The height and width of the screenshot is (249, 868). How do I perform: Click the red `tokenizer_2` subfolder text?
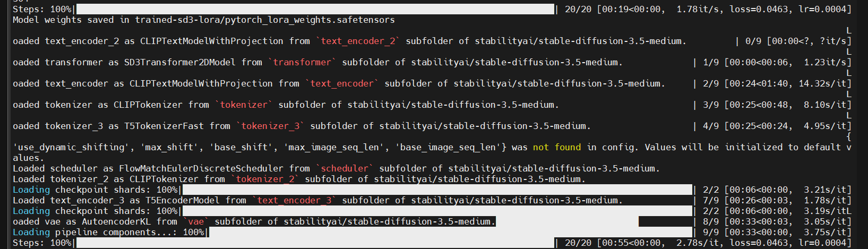265,179
